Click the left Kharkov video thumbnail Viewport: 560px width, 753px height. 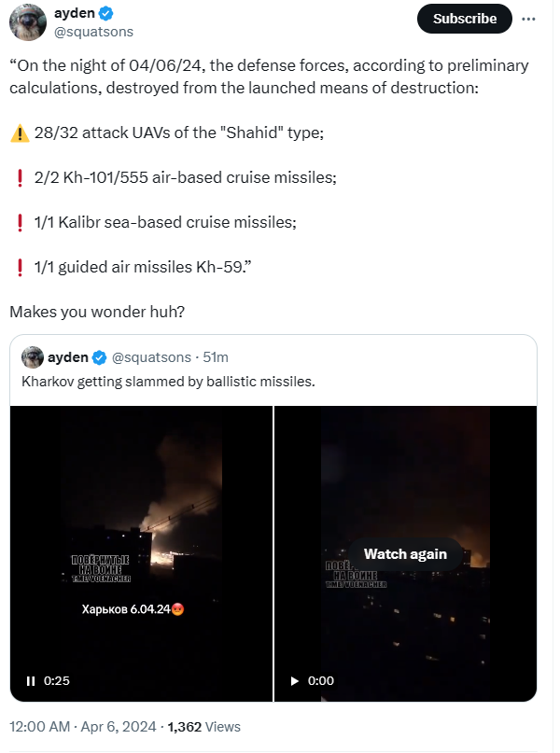pyautogui.click(x=142, y=541)
